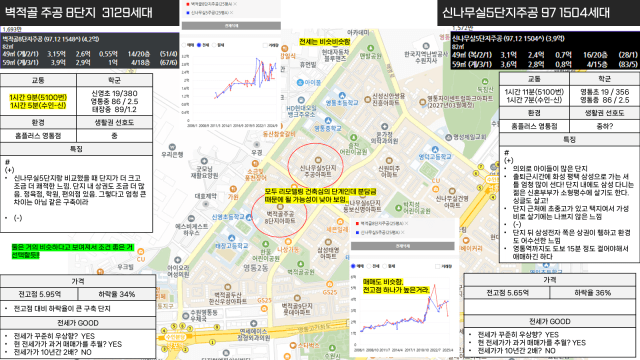
Task: Click the '하락율 36%' cell
Action: pyautogui.click(x=592, y=293)
